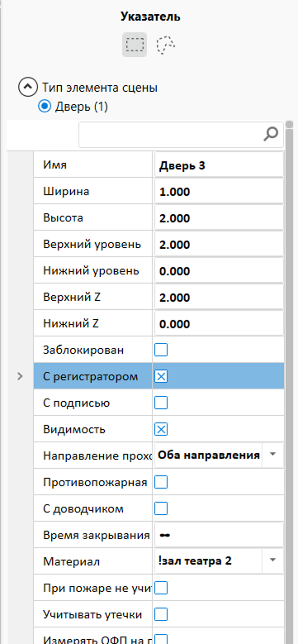Enable the С доводчиком checkbox
Screen dimensions: 298x644
pos(161,509)
